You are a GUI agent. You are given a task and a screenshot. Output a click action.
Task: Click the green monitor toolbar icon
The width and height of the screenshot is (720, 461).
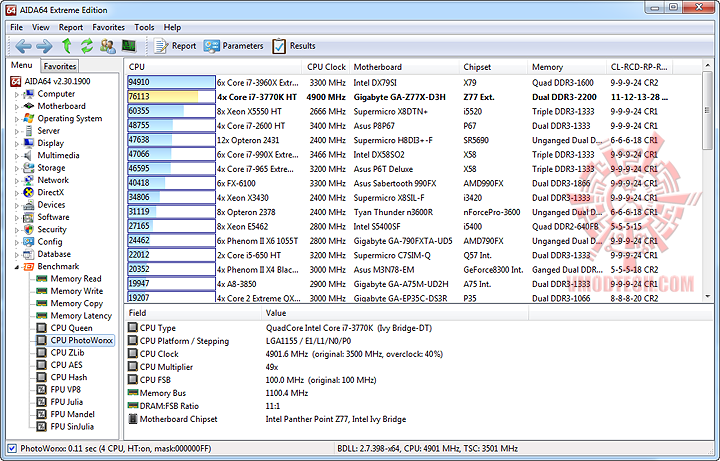129,46
